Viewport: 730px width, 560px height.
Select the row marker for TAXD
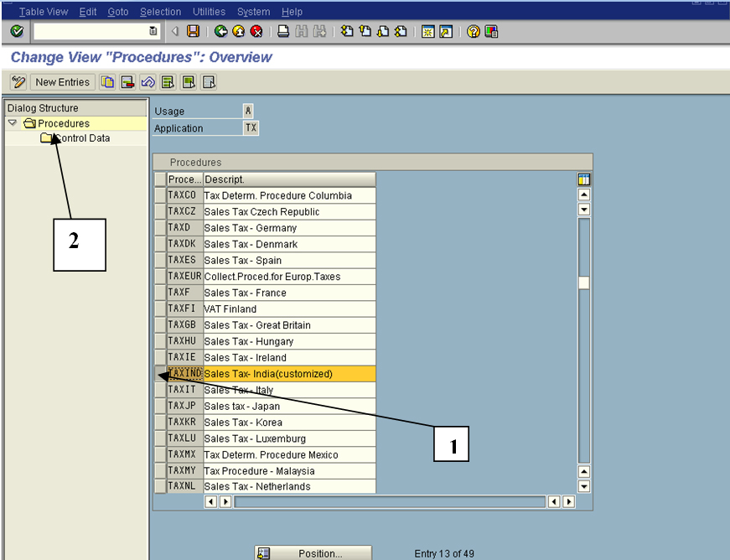[x=160, y=228]
